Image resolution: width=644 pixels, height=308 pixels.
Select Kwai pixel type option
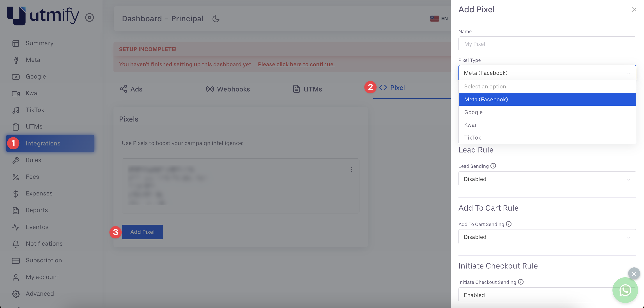[547, 125]
